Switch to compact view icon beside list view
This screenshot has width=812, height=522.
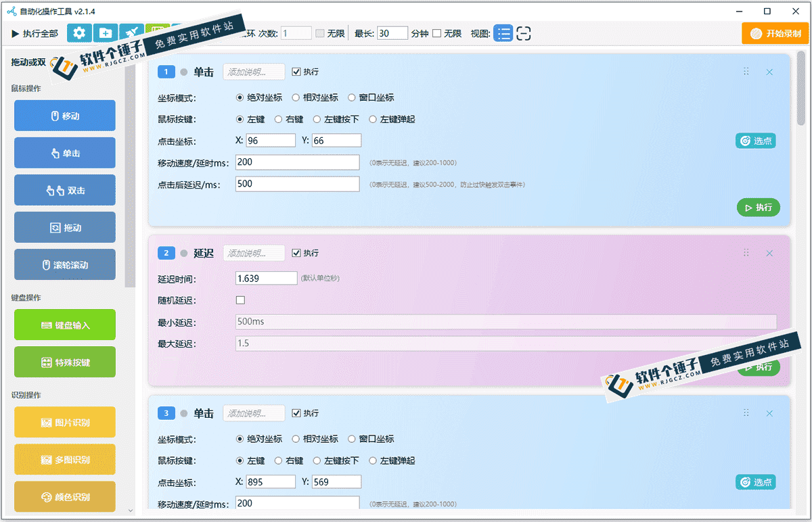point(523,33)
